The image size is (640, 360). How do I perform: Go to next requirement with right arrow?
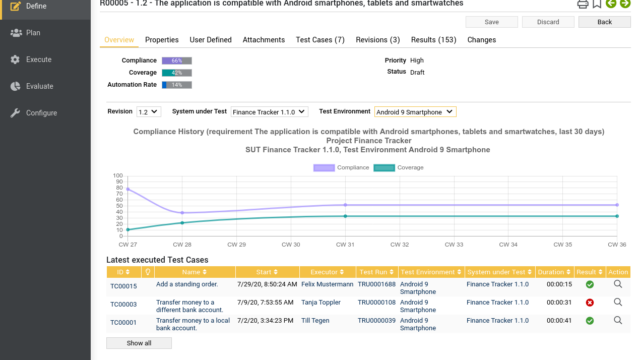coord(625,4)
